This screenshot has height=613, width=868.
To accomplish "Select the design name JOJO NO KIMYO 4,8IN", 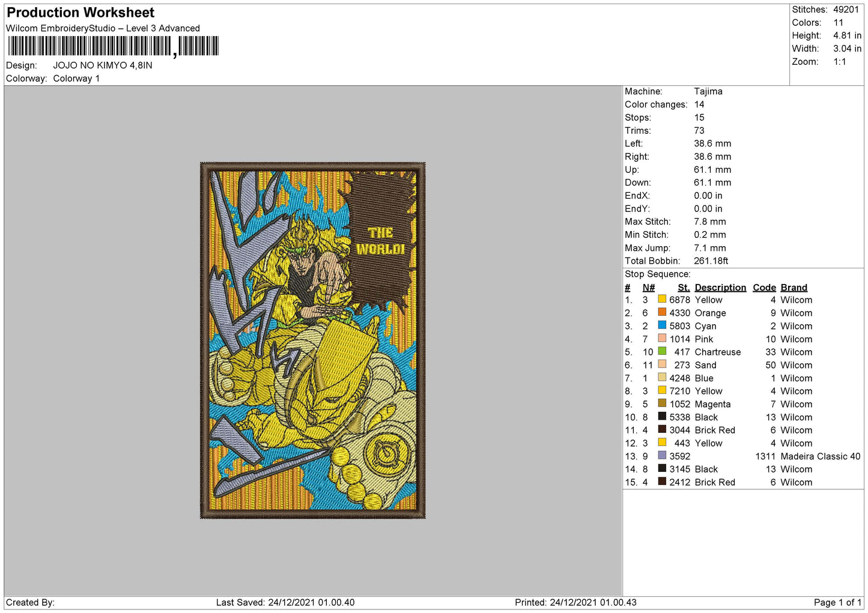I will 103,65.
